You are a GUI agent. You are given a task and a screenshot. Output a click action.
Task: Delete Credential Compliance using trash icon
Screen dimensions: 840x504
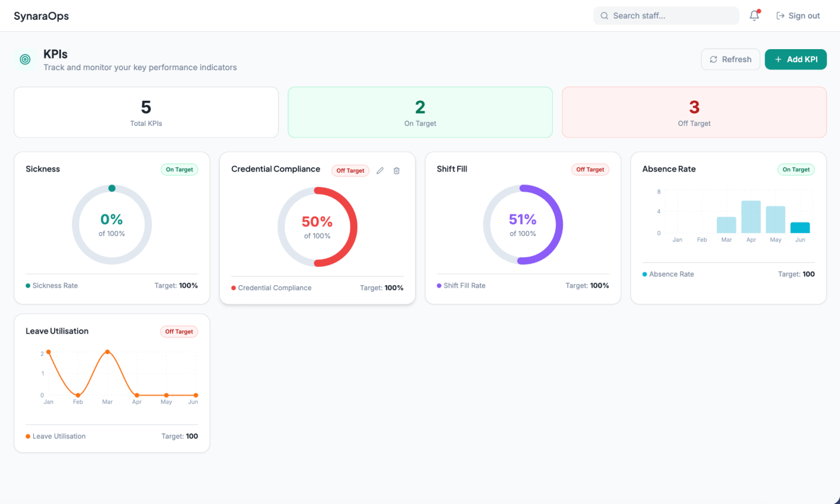397,171
